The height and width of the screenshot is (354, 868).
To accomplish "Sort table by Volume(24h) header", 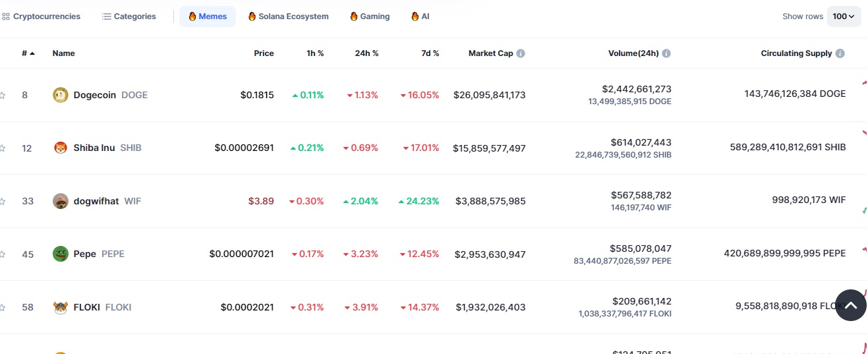I will coord(633,53).
